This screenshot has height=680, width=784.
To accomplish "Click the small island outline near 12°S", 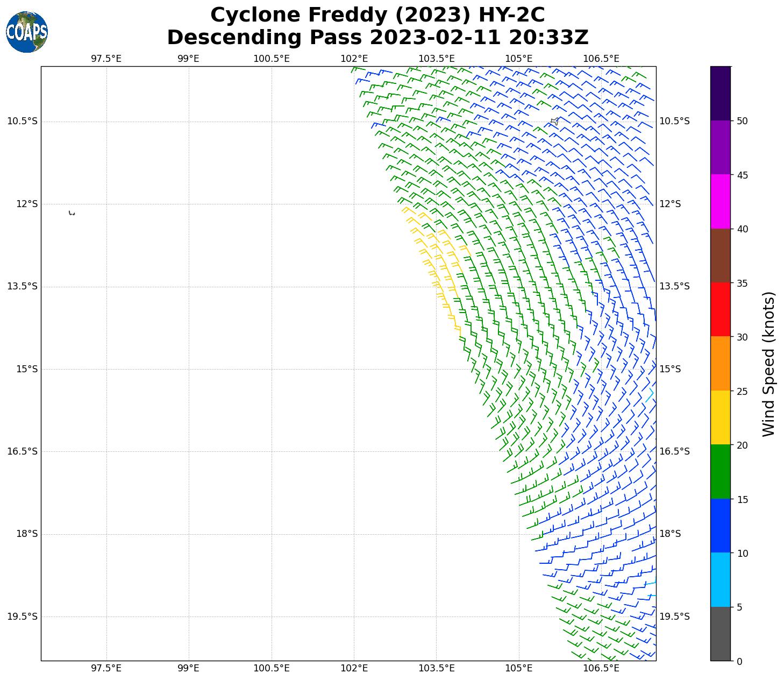I will 72,214.
